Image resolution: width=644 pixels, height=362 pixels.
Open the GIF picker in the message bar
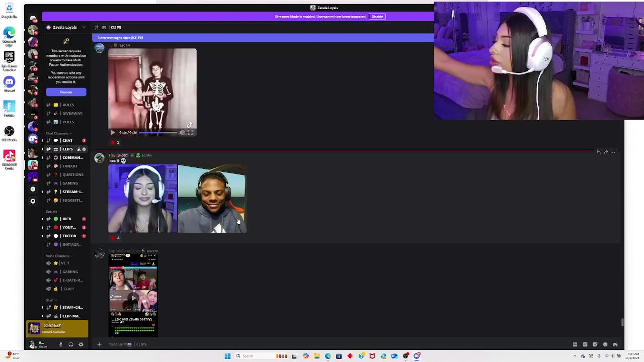585,344
